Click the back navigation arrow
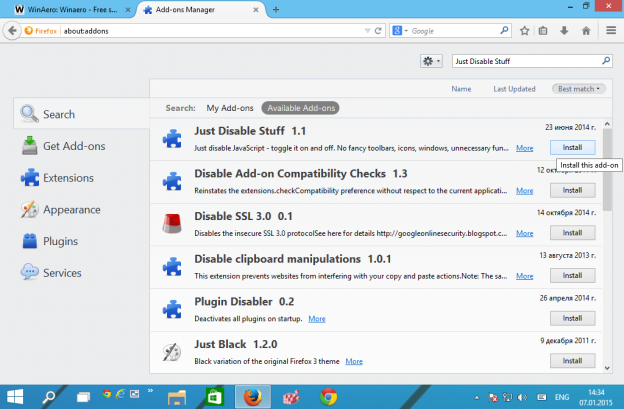This screenshot has height=409, width=624. (x=12, y=31)
